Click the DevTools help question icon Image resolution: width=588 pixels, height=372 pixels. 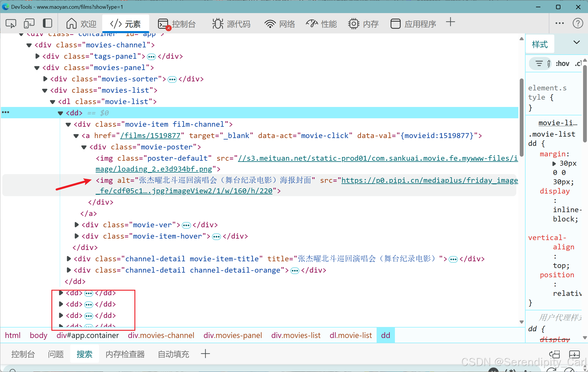578,23
